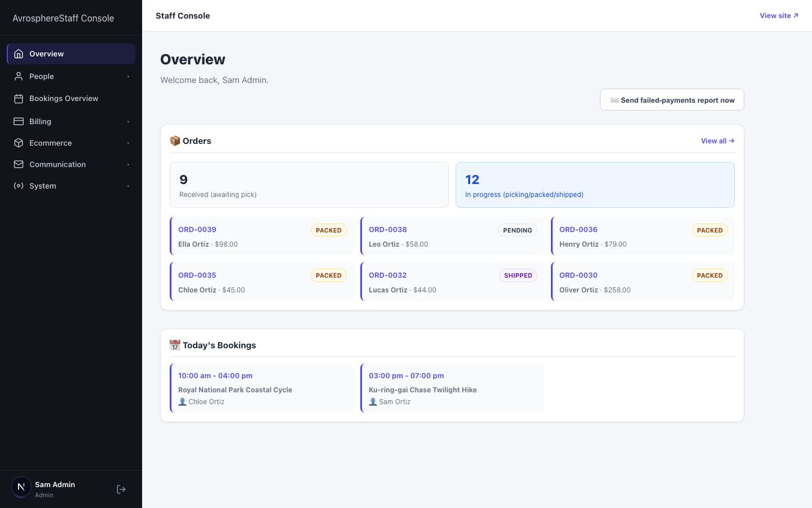The image size is (812, 508).
Task: Select the Communication menu label
Action: (57, 164)
